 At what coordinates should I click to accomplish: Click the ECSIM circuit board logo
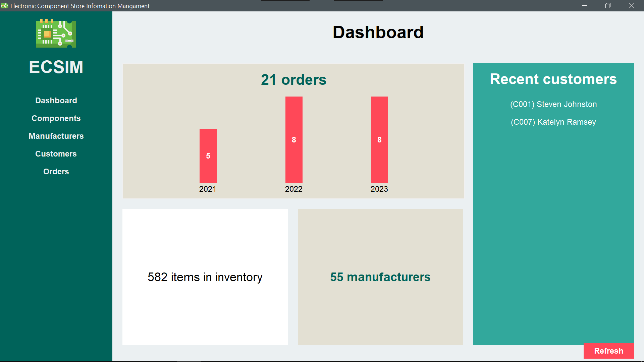(x=56, y=34)
